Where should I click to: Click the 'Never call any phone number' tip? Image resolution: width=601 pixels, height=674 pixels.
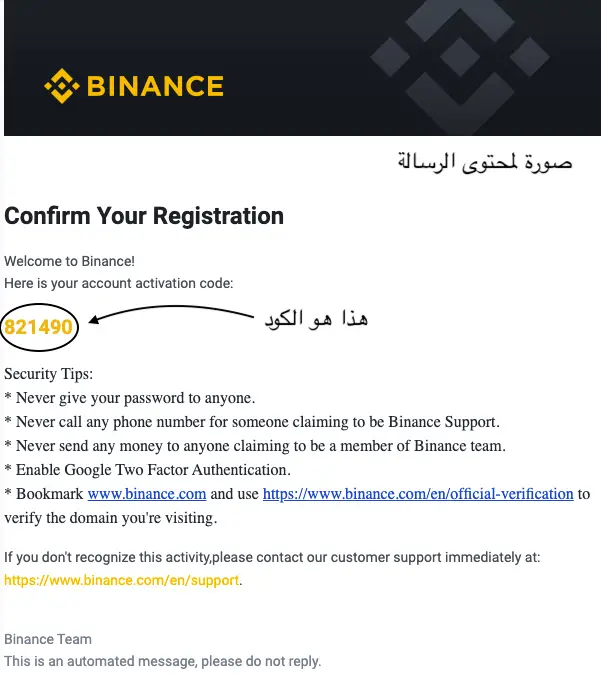(x=252, y=422)
